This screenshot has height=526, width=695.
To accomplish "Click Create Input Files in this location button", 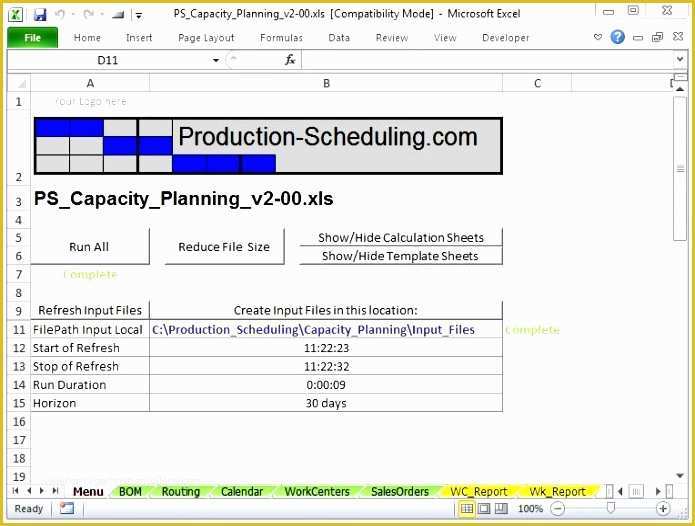I will click(326, 310).
